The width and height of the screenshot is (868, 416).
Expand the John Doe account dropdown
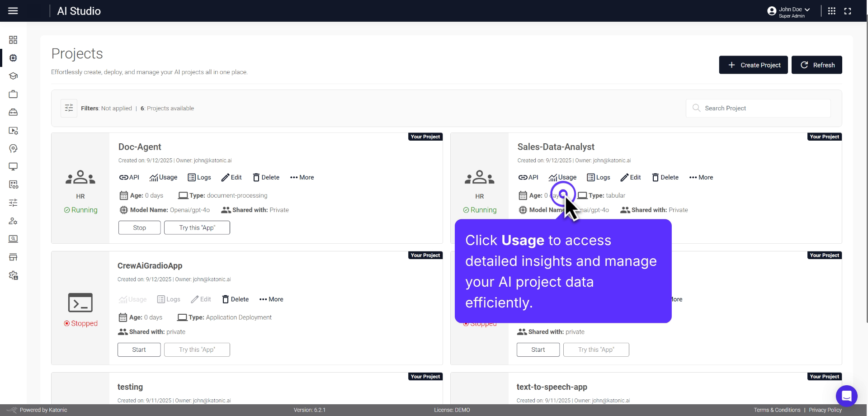coord(789,9)
